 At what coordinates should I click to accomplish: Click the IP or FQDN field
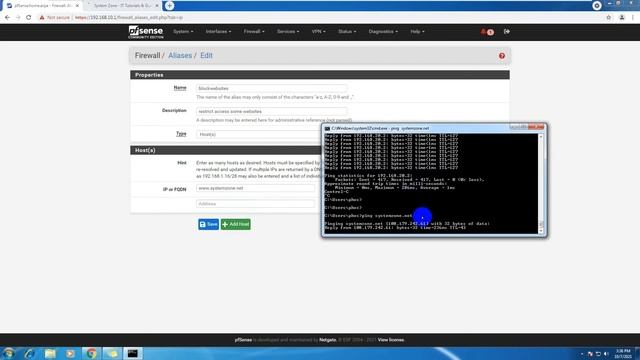256,188
